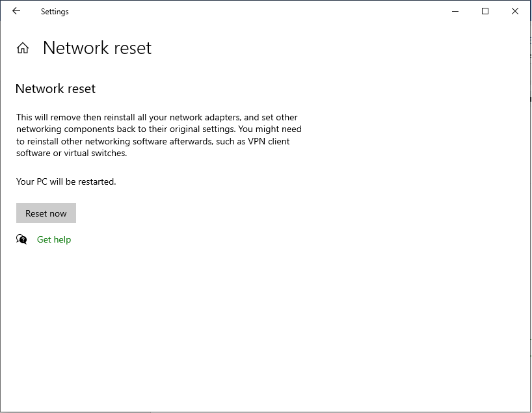Click the words 'network adapters' in the description
Screen dimensions: 532x413
tap(207, 117)
